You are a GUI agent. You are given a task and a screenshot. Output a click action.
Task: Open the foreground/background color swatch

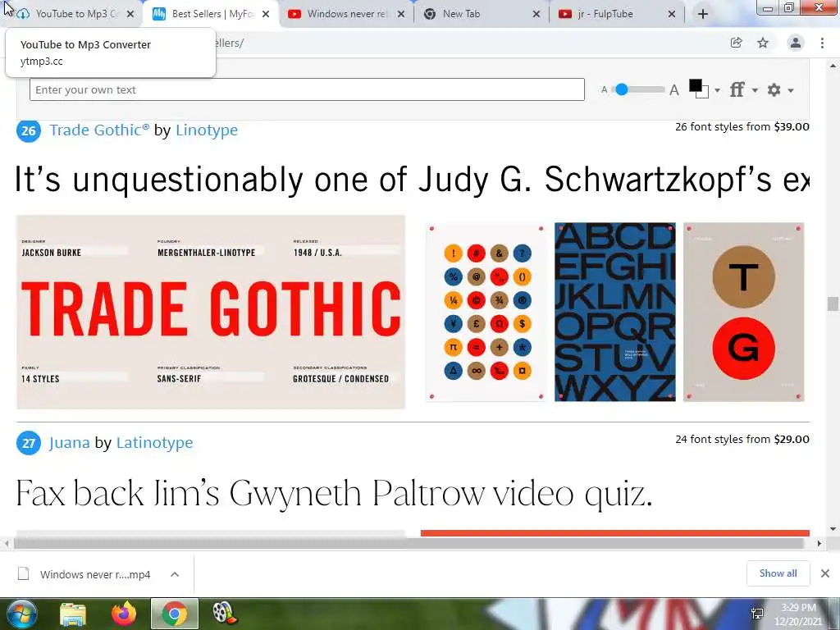pyautogui.click(x=698, y=89)
